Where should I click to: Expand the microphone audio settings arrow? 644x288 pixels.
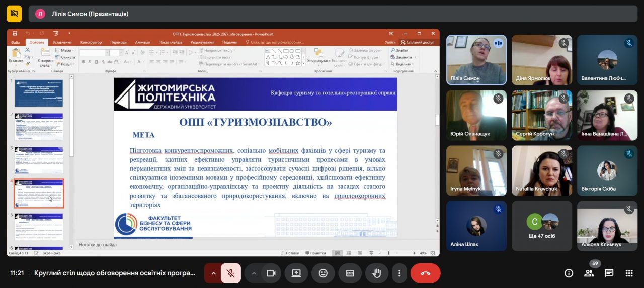213,273
